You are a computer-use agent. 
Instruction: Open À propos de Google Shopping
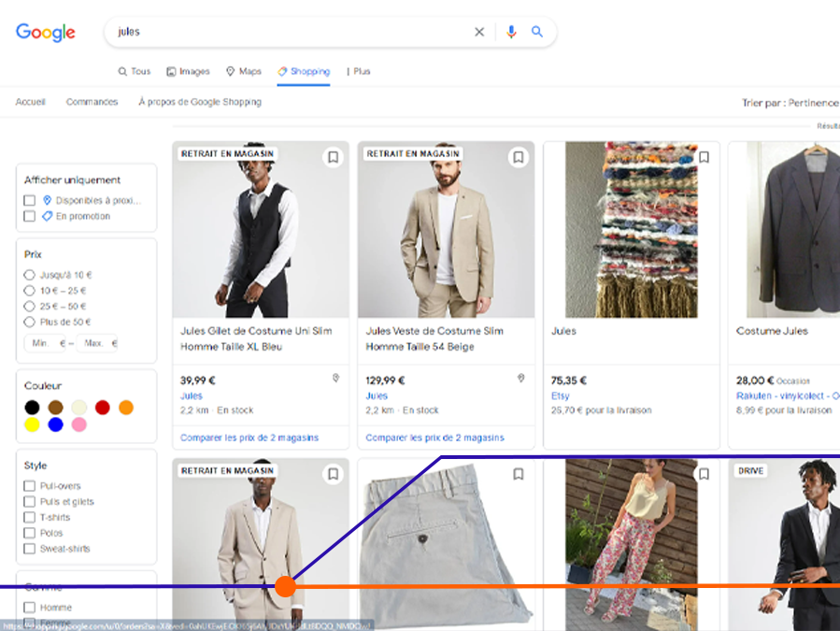(200, 102)
